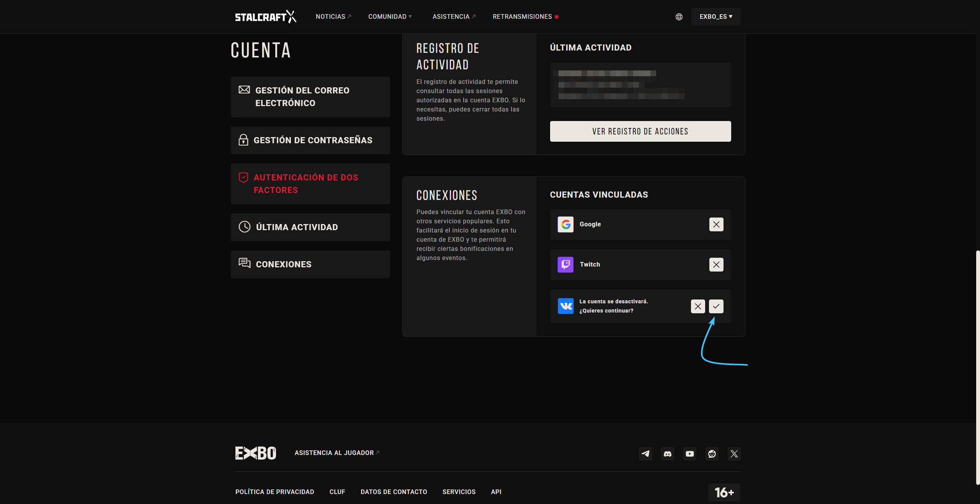Viewport: 980px width, 504px height.
Task: Select Autenticación de dos factores
Action: tap(310, 184)
